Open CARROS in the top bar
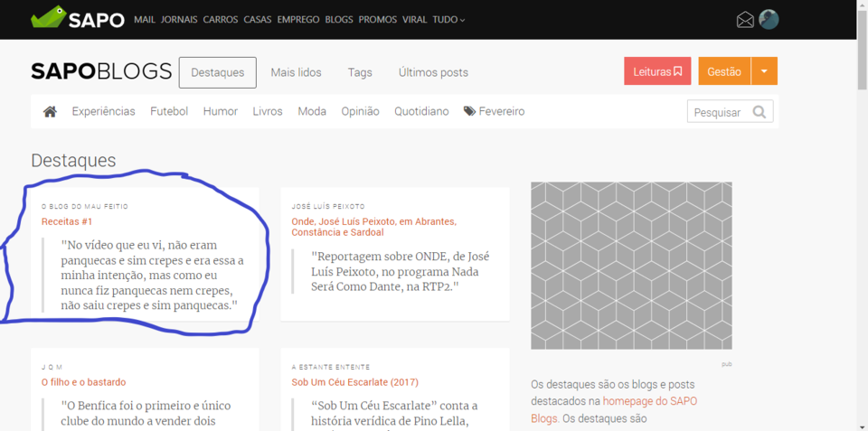 tap(221, 19)
